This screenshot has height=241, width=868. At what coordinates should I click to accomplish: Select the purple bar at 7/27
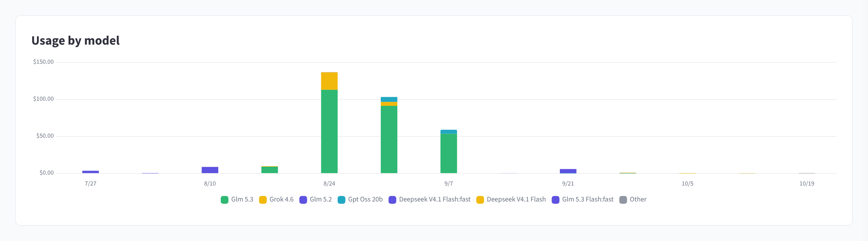pyautogui.click(x=90, y=172)
